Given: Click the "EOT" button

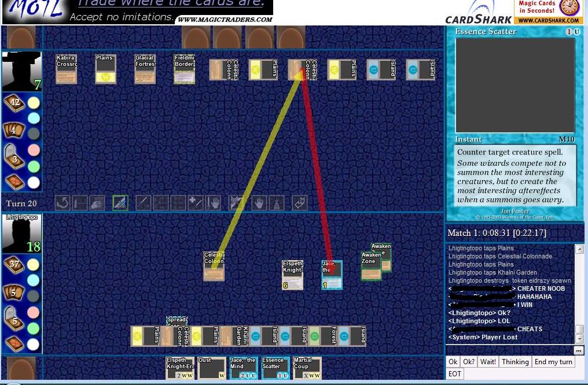Looking at the screenshot, I should (x=455, y=374).
